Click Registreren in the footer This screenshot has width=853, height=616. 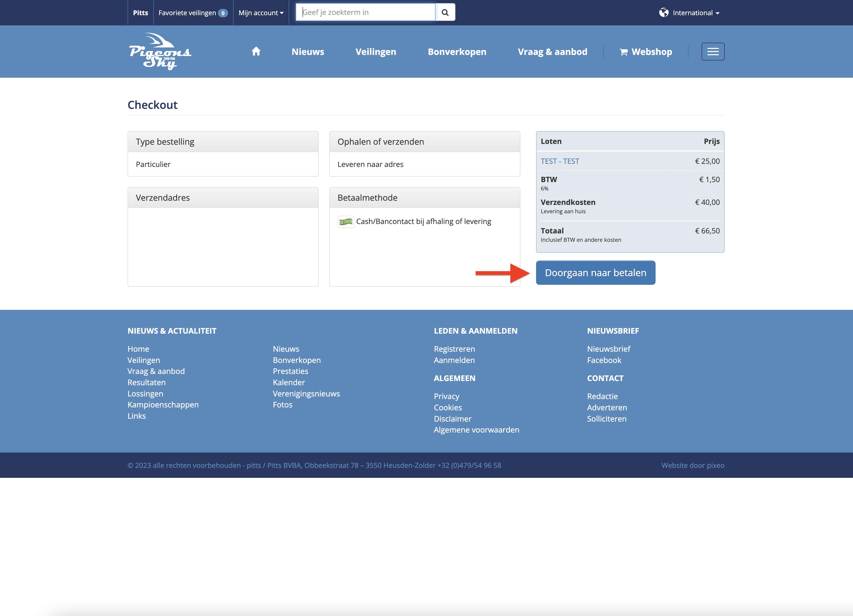(454, 349)
